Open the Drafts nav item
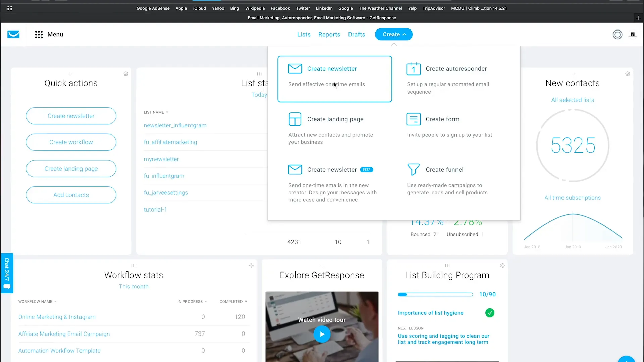The height and width of the screenshot is (362, 644). (x=357, y=34)
